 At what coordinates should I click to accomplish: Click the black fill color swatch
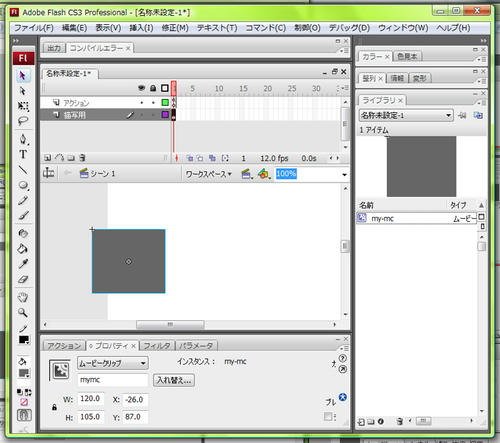(24, 340)
